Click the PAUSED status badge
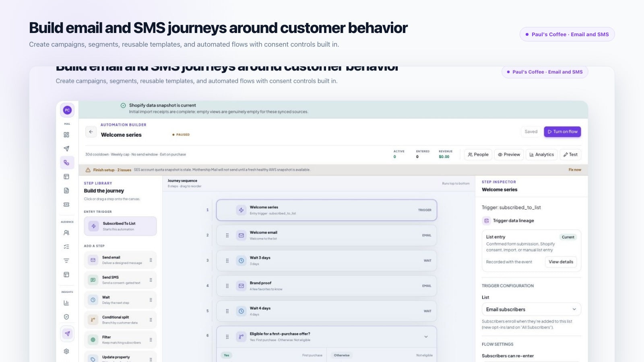This screenshot has height=362, width=644. pyautogui.click(x=181, y=135)
